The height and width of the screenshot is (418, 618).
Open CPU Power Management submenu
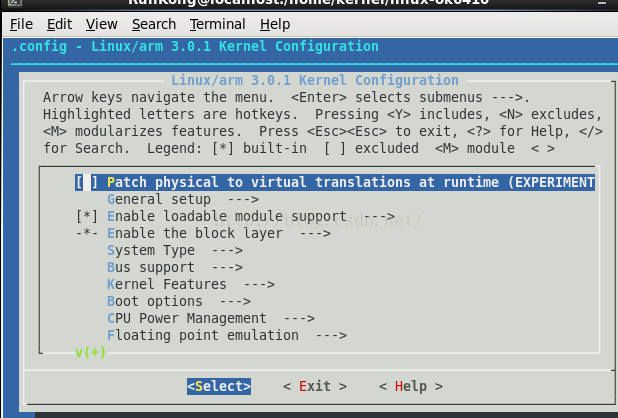click(x=211, y=318)
